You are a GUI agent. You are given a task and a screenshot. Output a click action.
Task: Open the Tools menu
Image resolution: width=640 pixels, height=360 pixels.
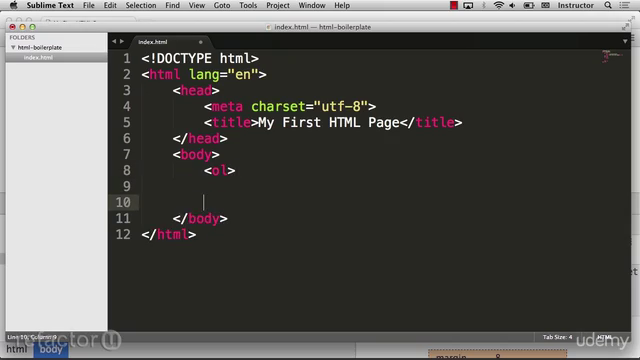point(248,5)
